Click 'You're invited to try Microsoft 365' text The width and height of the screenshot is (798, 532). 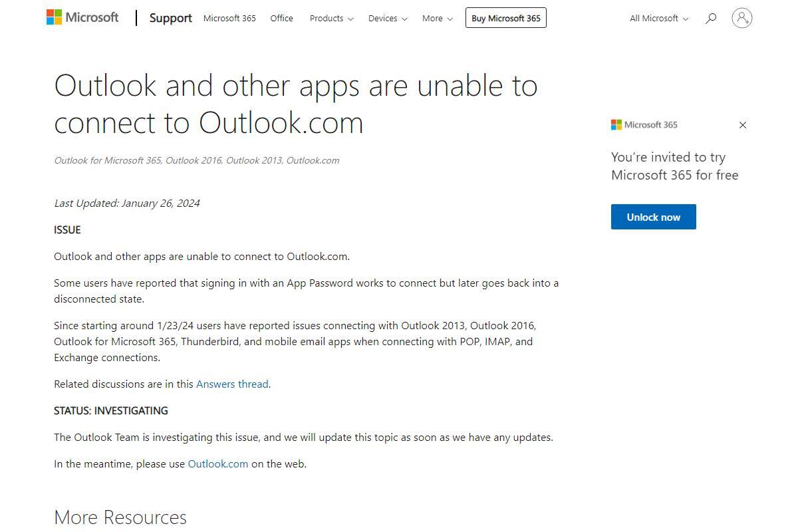675,166
